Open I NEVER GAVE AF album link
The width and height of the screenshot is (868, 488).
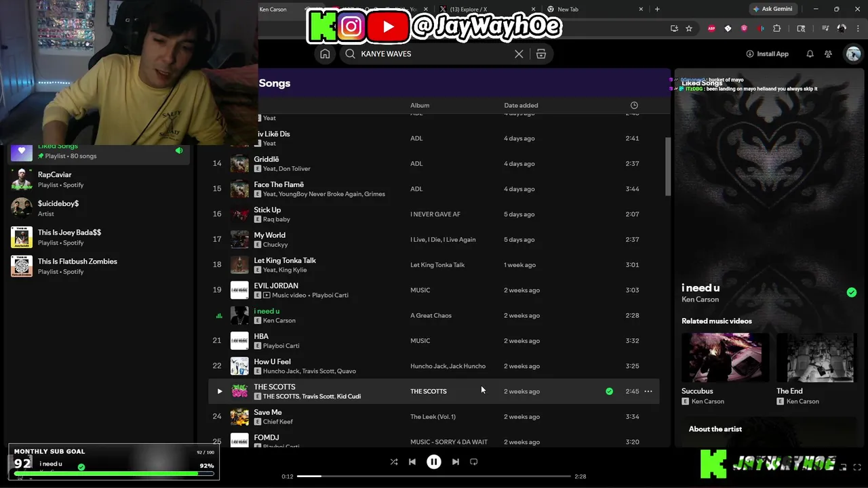pos(435,214)
